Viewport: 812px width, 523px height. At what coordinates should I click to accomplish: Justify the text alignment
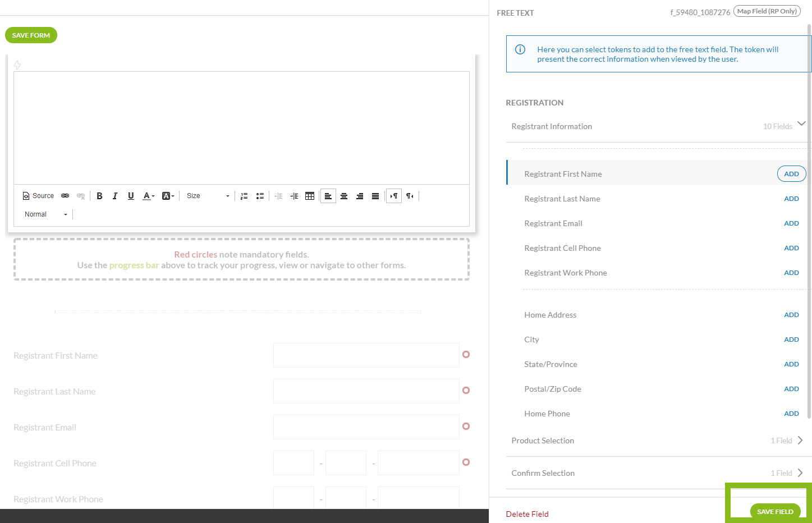(x=375, y=196)
